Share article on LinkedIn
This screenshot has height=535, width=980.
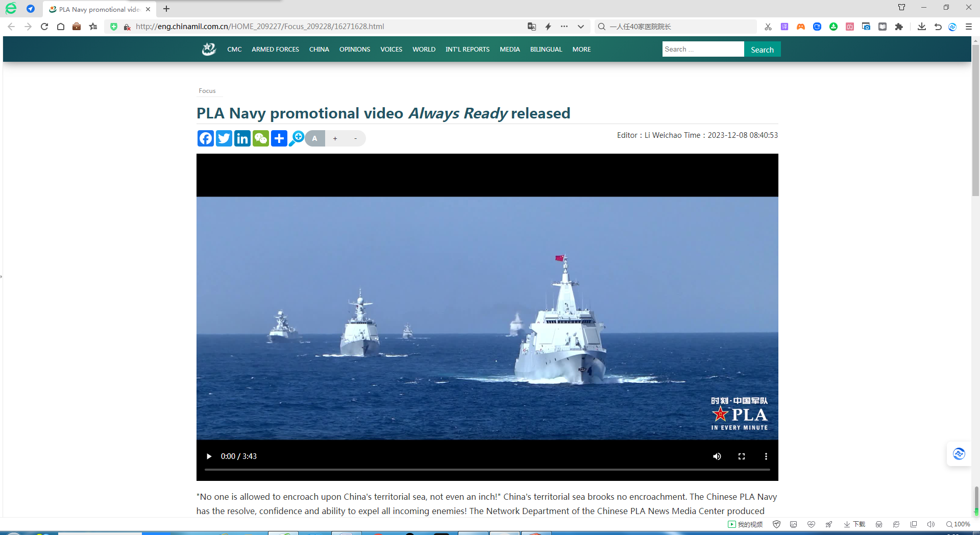point(242,138)
